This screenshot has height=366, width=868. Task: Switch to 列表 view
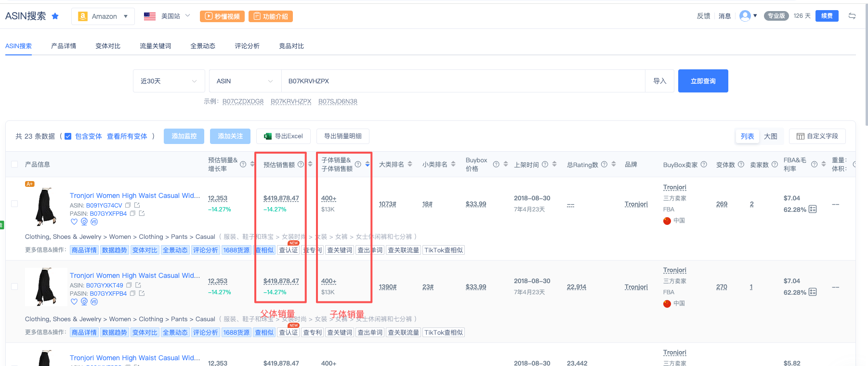coord(747,136)
